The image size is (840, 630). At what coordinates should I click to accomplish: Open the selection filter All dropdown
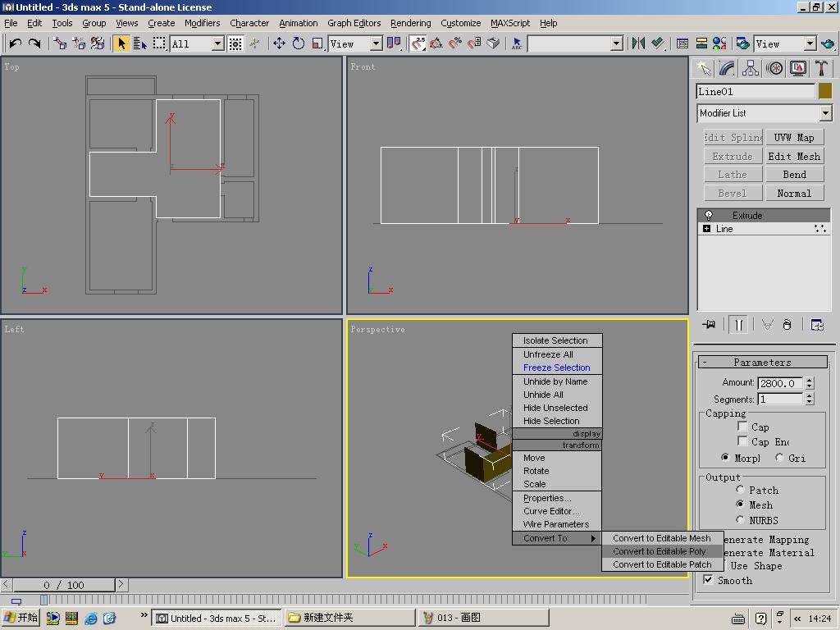(x=217, y=43)
